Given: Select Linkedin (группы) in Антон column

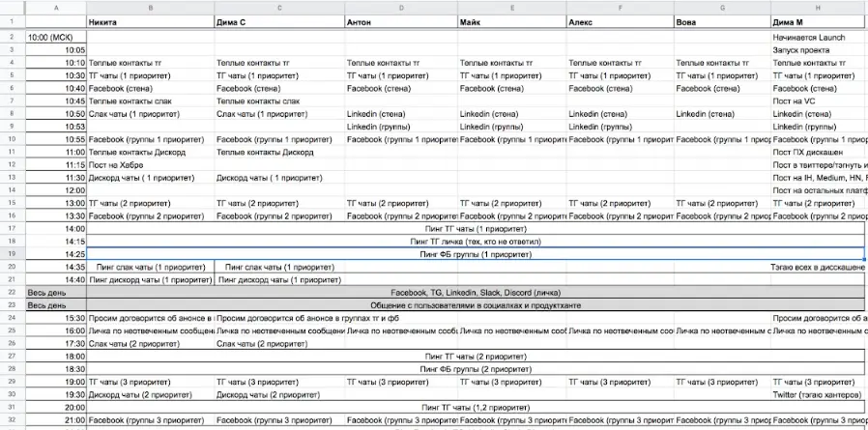Looking at the screenshot, I should pyautogui.click(x=401, y=127).
